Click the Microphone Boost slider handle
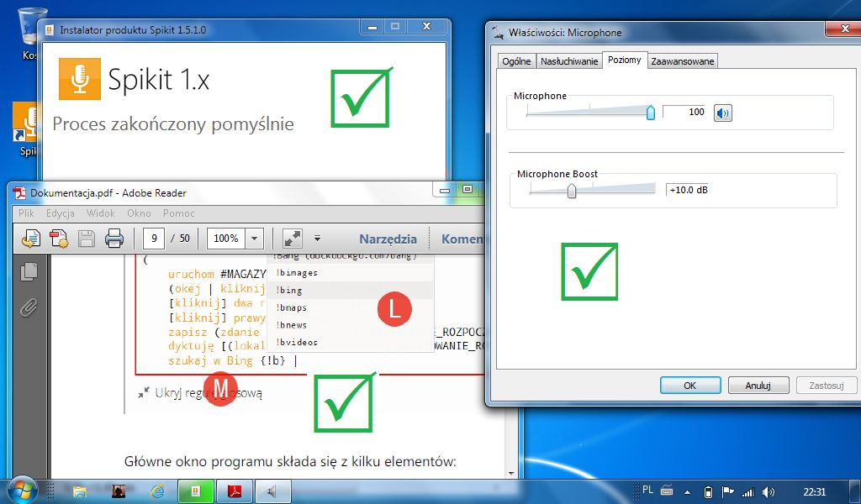Image resolution: width=861 pixels, height=504 pixels. (572, 191)
